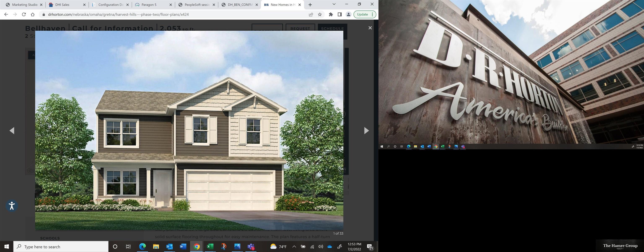Go to the previous lightbox photo
The height and width of the screenshot is (252, 644).
(x=12, y=130)
